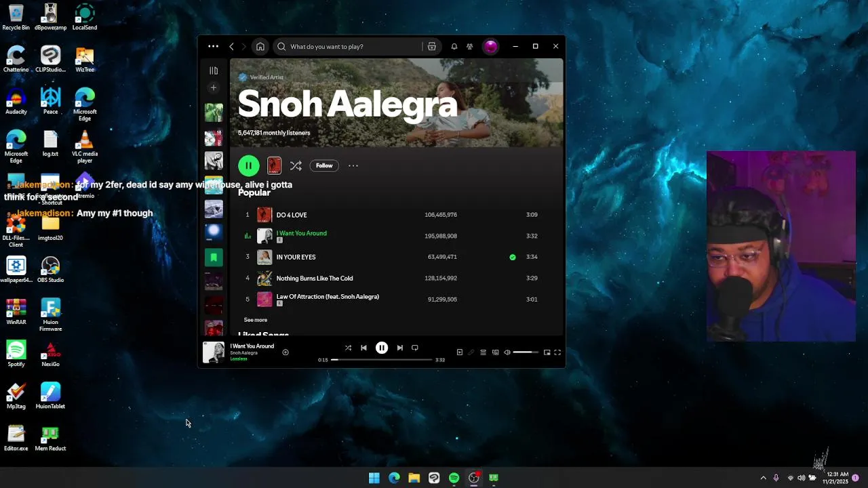Click now playing title 'I Want You Around'
Image resolution: width=868 pixels, height=488 pixels.
tap(252, 346)
